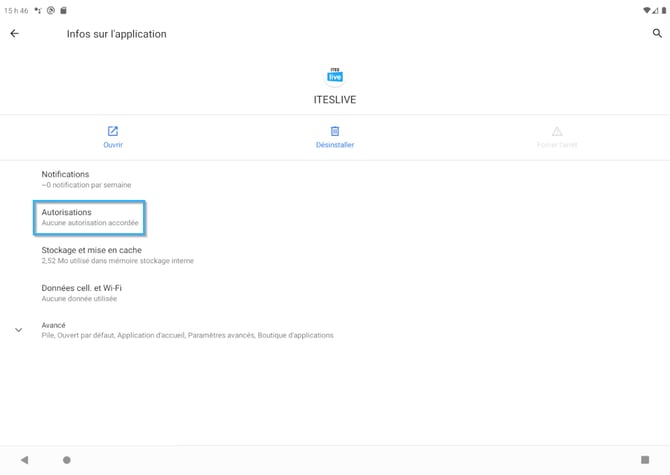Click 'Pile, Ouvert par défaut' summary text
This screenshot has height=475, width=670.
(x=187, y=335)
